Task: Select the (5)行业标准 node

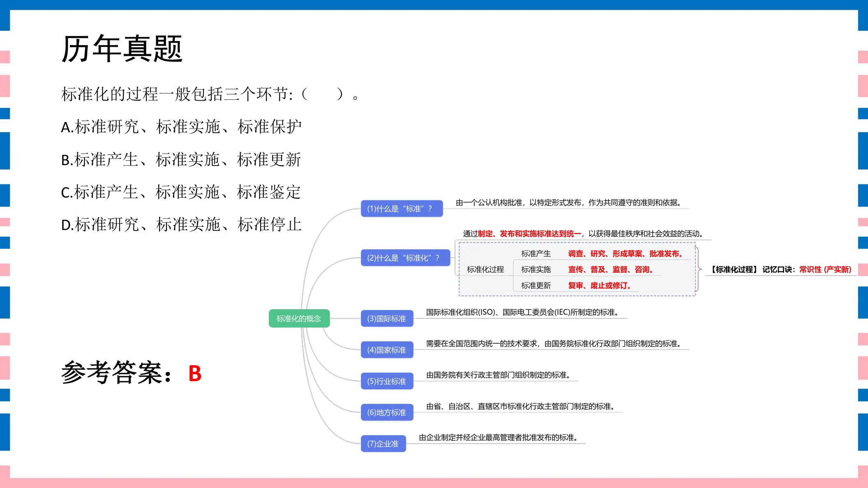Action: 387,381
